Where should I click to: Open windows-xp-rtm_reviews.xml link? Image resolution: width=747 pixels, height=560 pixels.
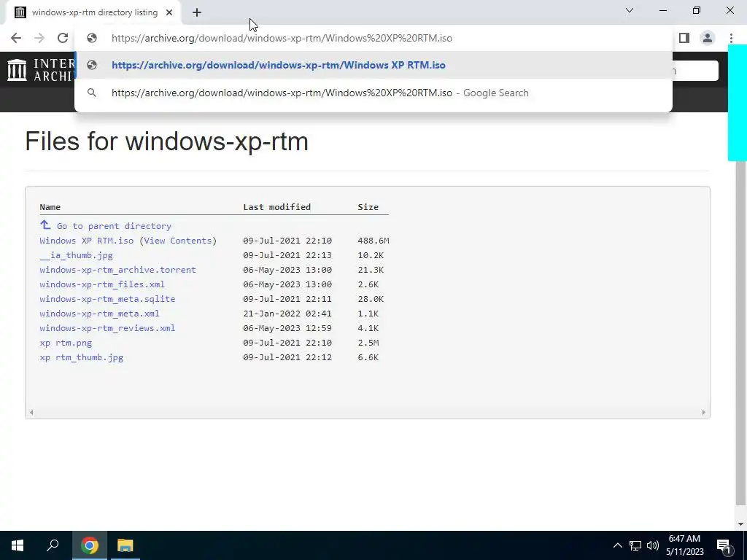pyautogui.click(x=107, y=328)
